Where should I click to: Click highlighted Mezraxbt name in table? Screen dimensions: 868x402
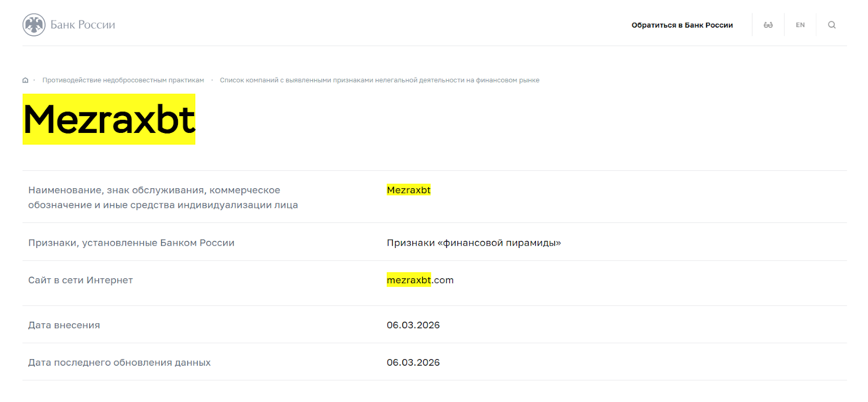tap(409, 190)
